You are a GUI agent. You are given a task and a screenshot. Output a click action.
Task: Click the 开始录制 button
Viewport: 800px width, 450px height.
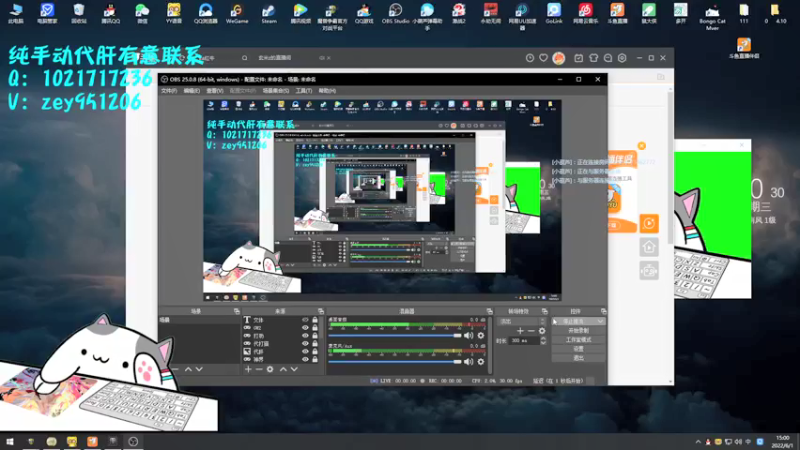tap(578, 331)
